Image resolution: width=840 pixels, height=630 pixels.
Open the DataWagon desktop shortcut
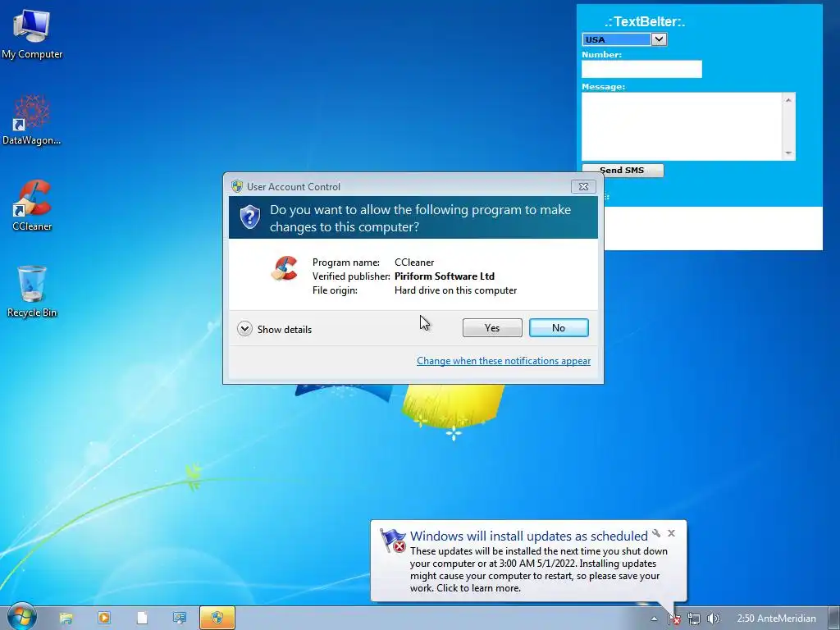(x=32, y=120)
